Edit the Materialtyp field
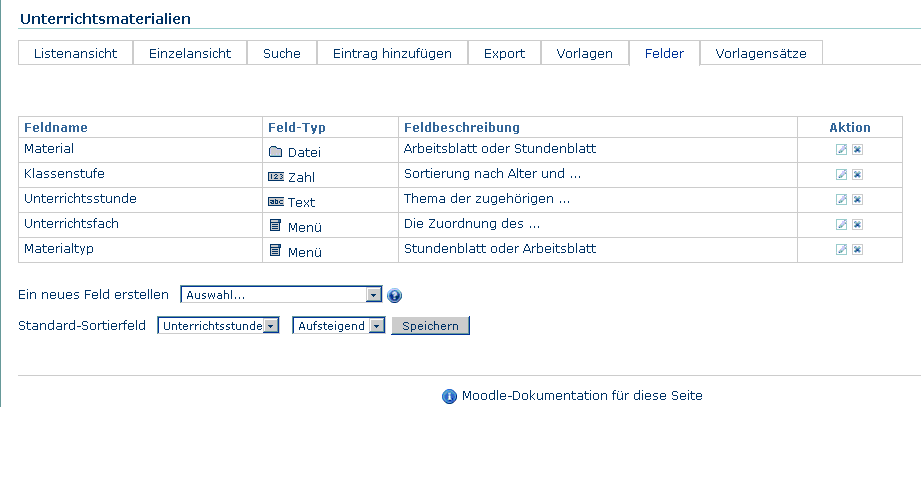 tap(841, 250)
